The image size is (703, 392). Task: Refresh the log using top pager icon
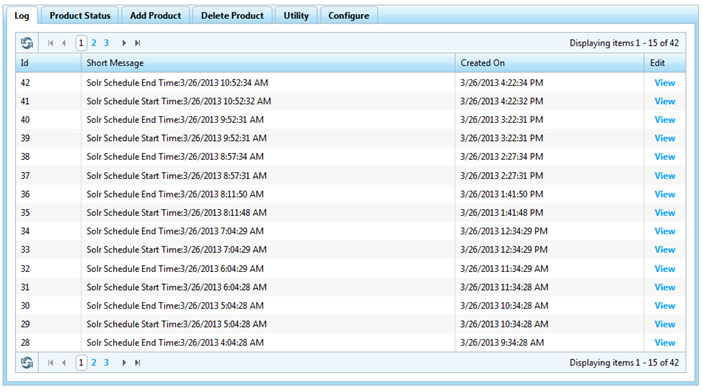[x=27, y=43]
